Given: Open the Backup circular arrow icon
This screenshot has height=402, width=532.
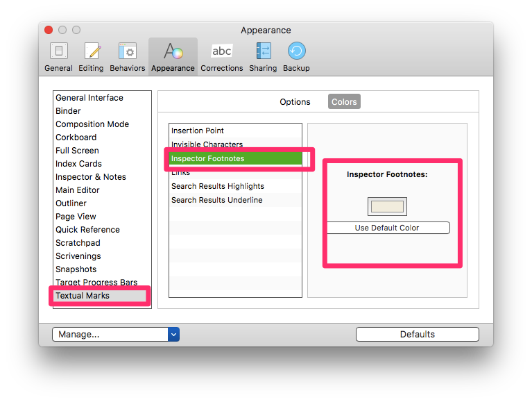Looking at the screenshot, I should tap(297, 51).
